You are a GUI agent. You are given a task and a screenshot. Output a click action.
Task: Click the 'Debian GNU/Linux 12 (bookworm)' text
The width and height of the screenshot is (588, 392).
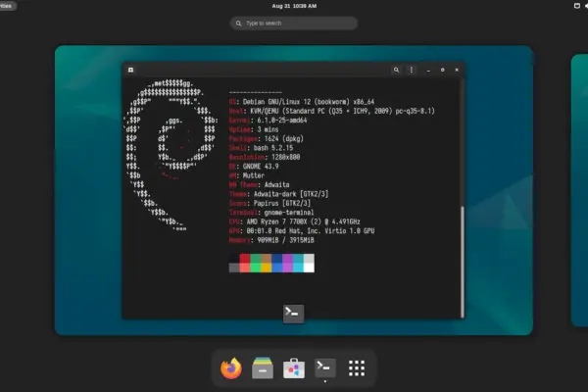296,102
